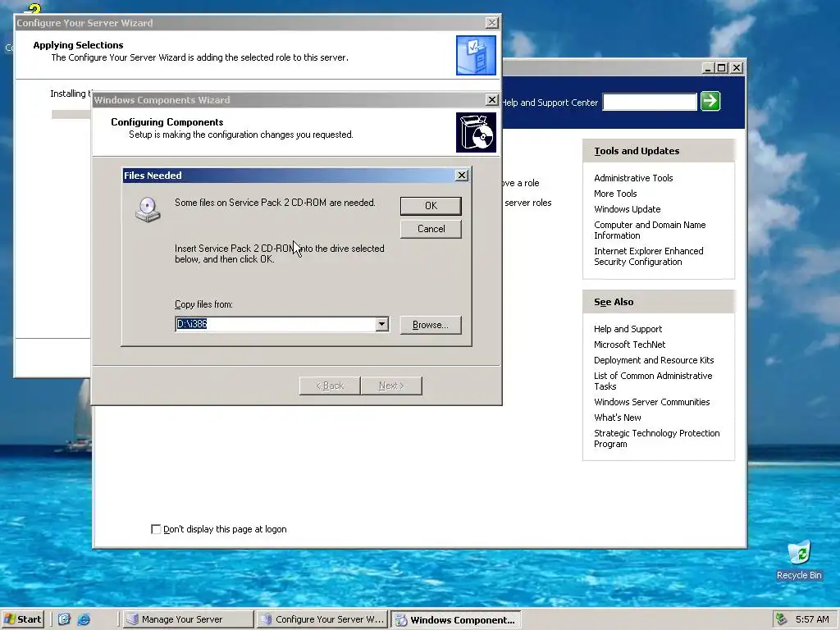Launch Internet Explorer from quick launch
This screenshot has height=630, width=840.
(x=84, y=619)
